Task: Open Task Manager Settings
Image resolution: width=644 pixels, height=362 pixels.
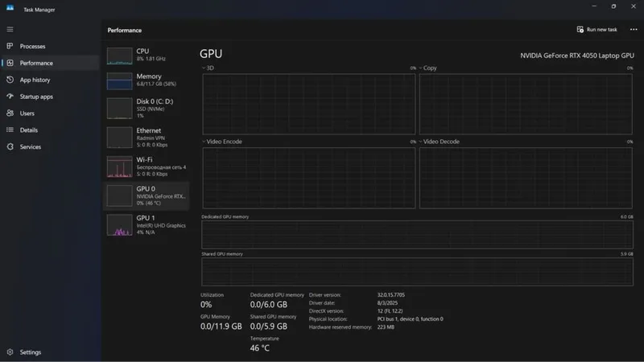Action: (49, 352)
